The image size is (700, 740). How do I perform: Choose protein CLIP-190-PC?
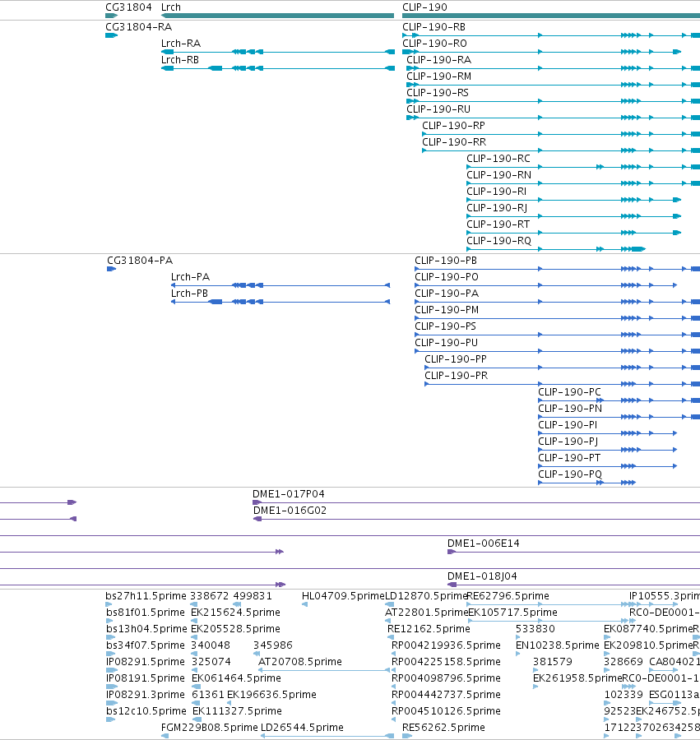tap(569, 392)
